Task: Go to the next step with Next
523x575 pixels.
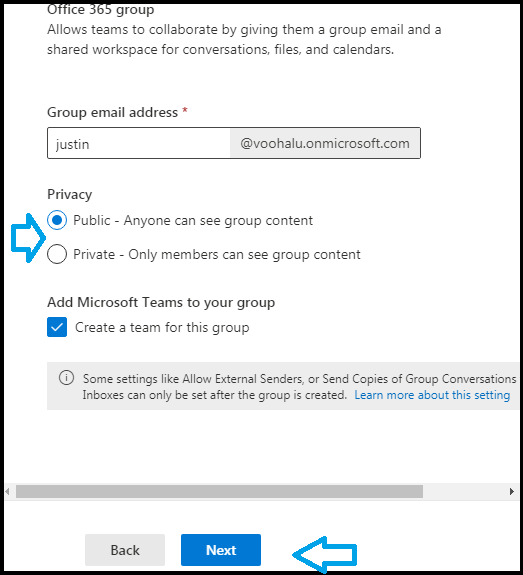Action: [221, 550]
